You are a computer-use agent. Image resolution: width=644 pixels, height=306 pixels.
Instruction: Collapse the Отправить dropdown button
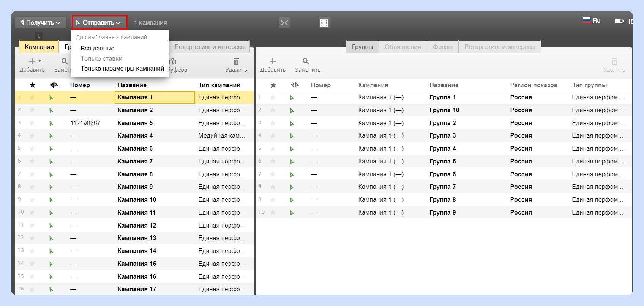[x=99, y=22]
